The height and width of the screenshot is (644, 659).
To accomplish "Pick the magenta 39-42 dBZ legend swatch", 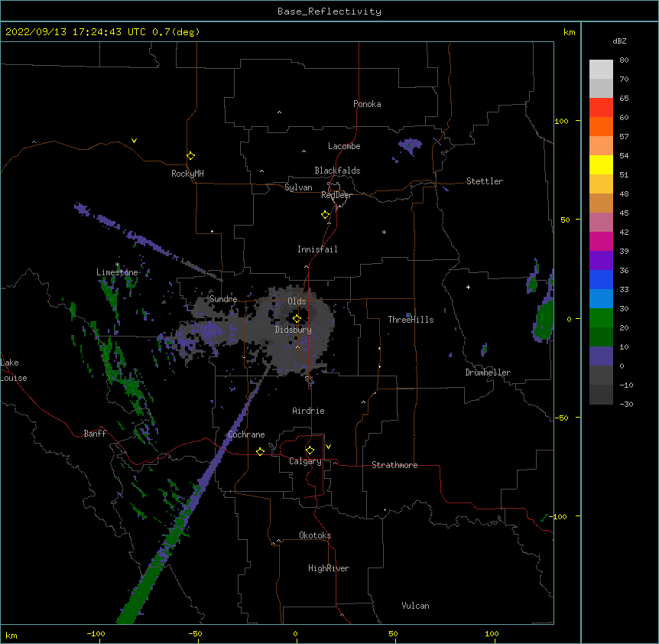I will click(601, 241).
